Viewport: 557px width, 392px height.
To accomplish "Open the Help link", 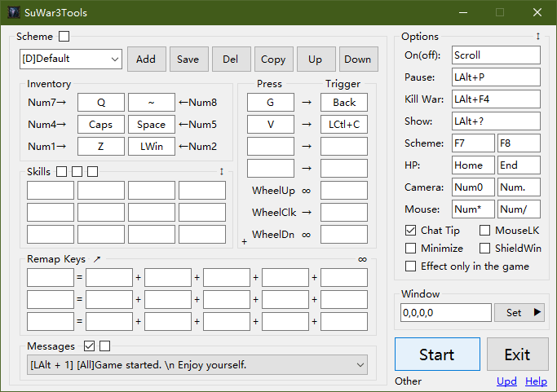I will tap(536, 381).
